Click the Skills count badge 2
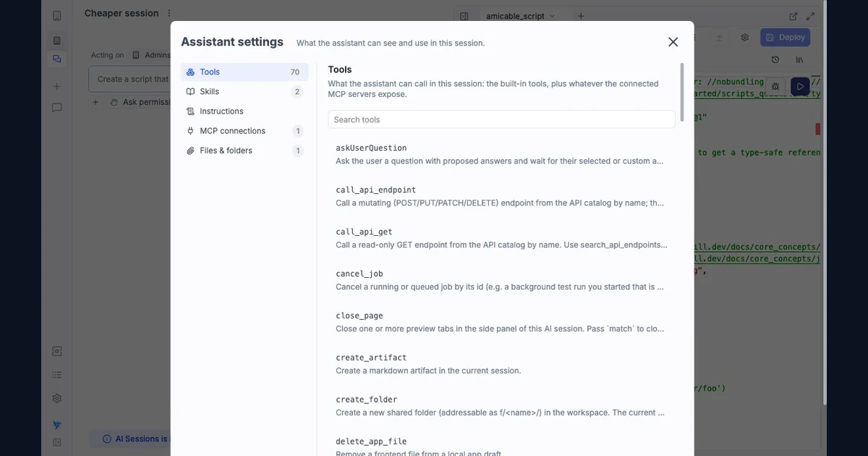The width and height of the screenshot is (868, 456). pyautogui.click(x=297, y=92)
